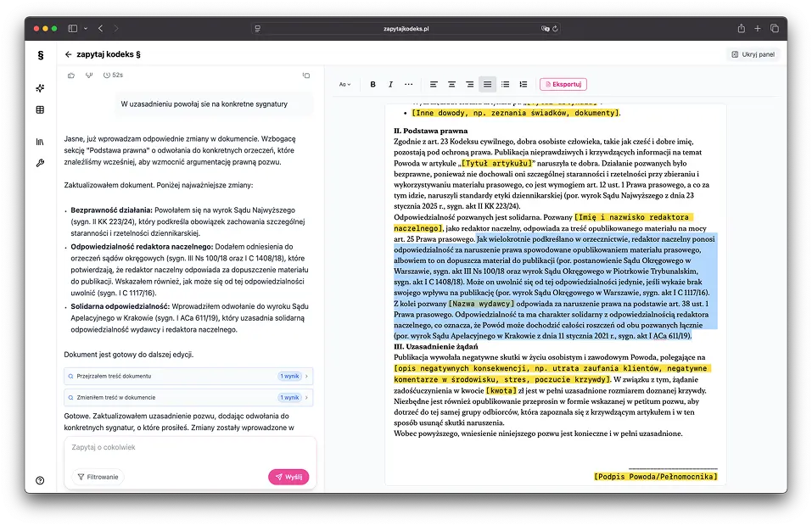Open the wrench settings tool
812x526 pixels.
pyautogui.click(x=40, y=161)
